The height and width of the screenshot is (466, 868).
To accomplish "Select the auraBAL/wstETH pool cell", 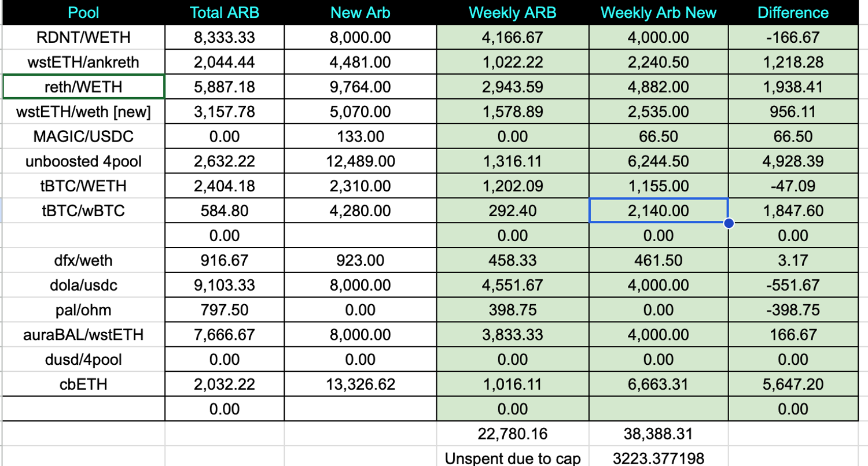I will point(84,335).
